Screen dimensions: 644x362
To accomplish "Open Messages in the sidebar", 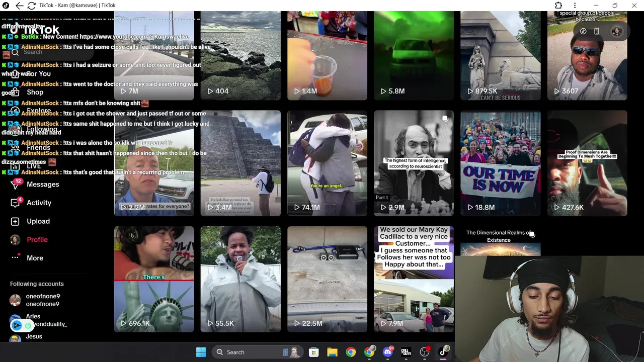I will (43, 185).
